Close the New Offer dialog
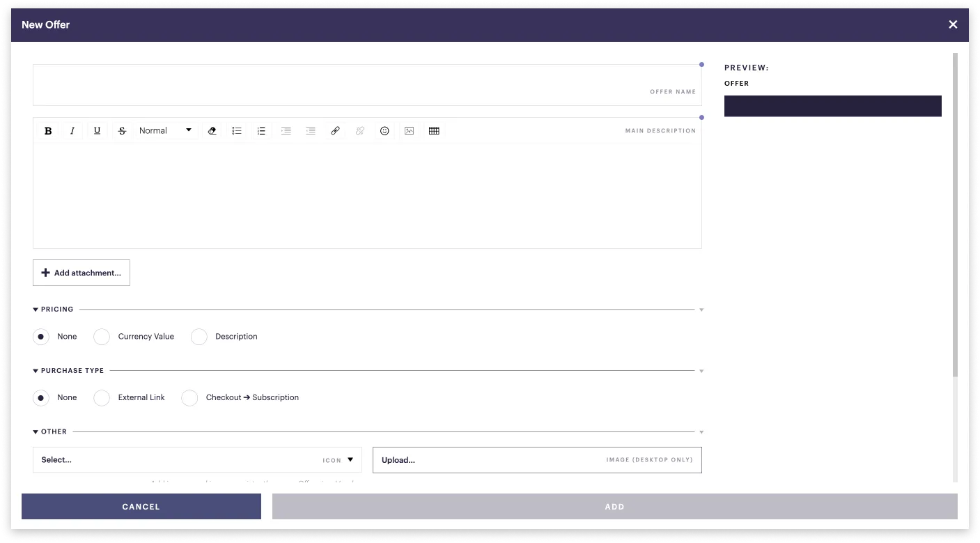Viewport: 980px width, 543px height. click(x=953, y=24)
